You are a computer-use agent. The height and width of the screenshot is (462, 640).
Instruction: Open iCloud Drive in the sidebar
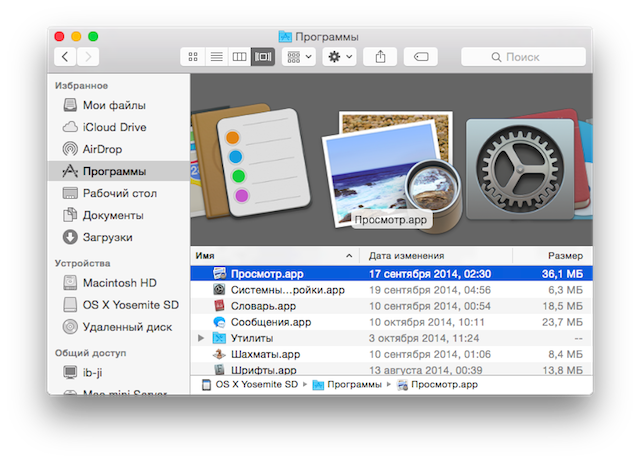118,127
